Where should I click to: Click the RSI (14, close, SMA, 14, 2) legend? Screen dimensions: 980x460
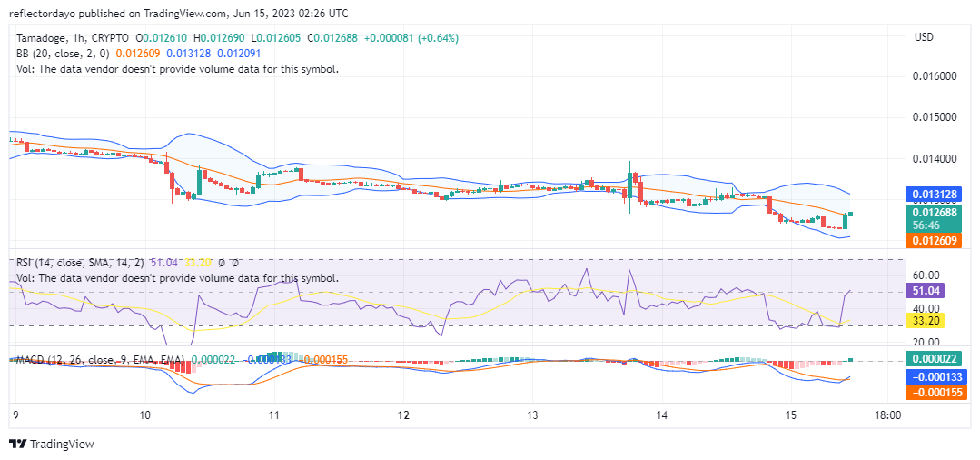(x=82, y=263)
